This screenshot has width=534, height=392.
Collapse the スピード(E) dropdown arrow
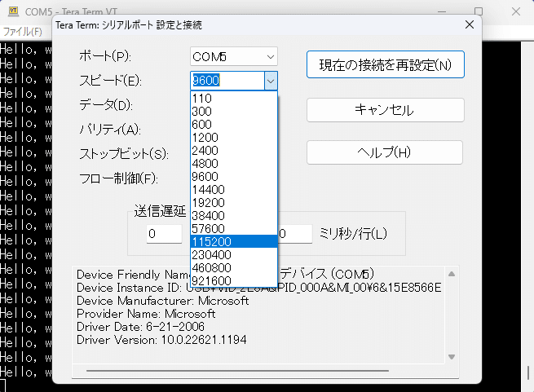[271, 81]
